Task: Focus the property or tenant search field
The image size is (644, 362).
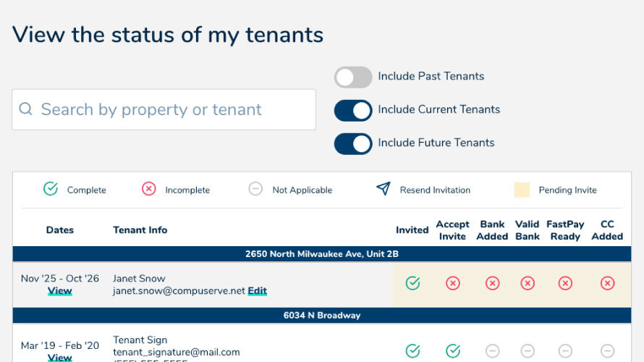Action: click(x=174, y=110)
